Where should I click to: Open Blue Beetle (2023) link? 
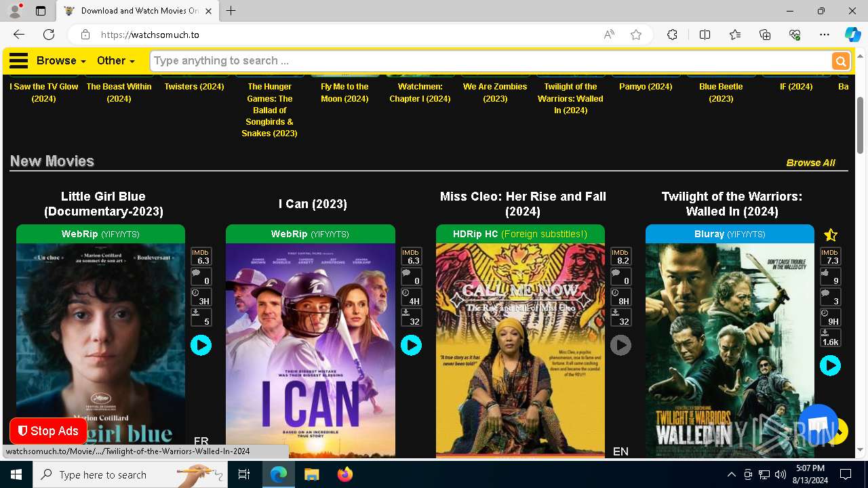coord(721,93)
